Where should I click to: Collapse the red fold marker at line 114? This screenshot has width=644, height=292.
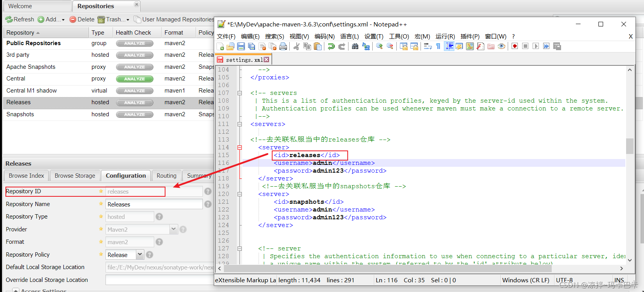point(240,147)
